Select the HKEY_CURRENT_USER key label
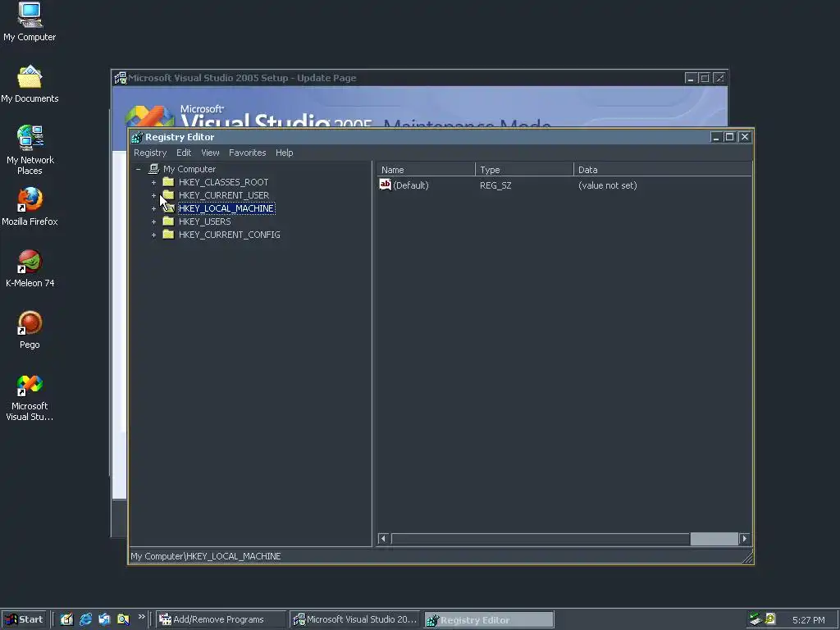The height and width of the screenshot is (630, 840). [x=224, y=195]
